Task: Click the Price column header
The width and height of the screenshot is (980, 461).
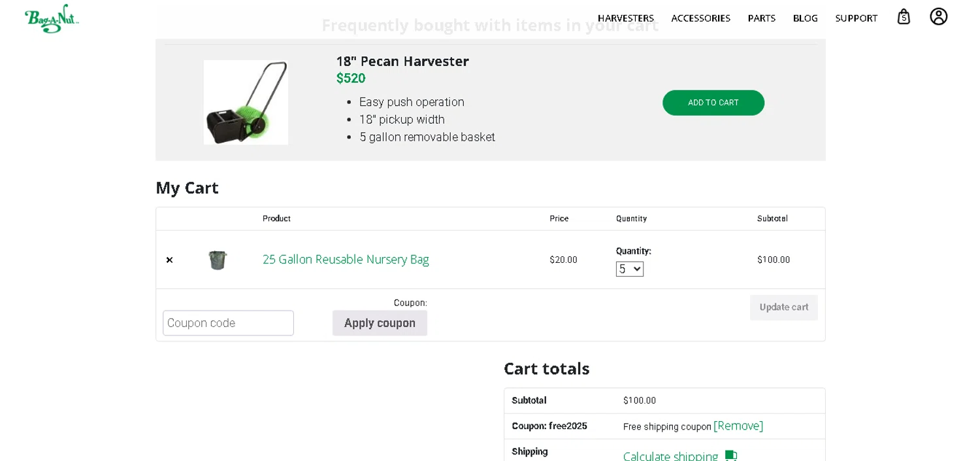Action: pyautogui.click(x=559, y=218)
